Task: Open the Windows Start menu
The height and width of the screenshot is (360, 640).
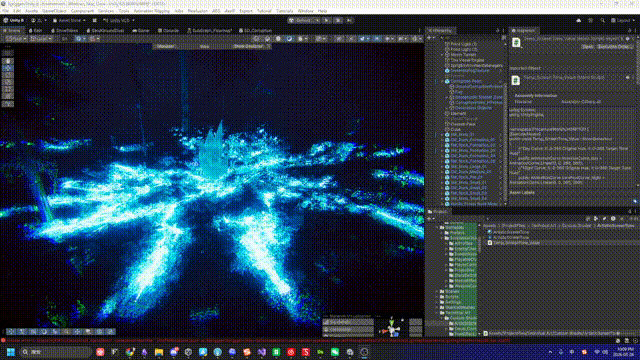Action: 11,352
